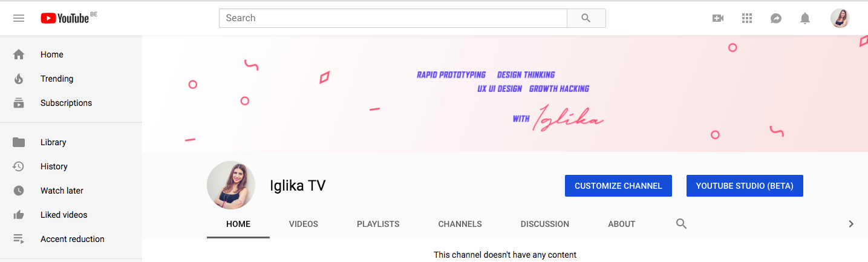
Task: Focus the Search input field
Action: point(393,18)
